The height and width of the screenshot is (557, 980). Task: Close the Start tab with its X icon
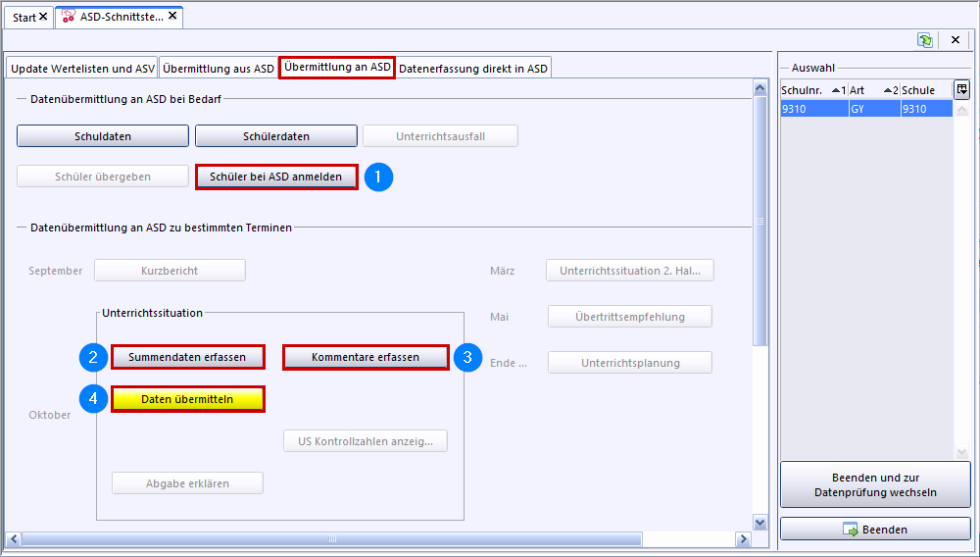click(43, 18)
